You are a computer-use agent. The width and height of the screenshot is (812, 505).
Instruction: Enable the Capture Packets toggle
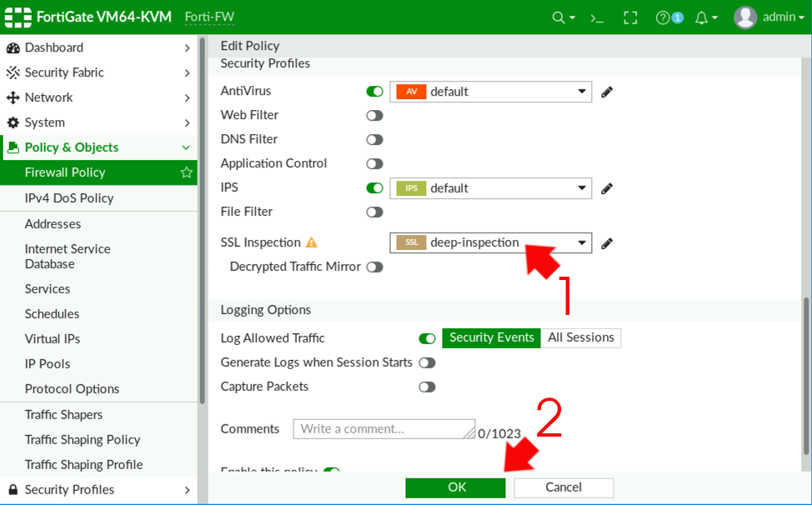pos(427,387)
